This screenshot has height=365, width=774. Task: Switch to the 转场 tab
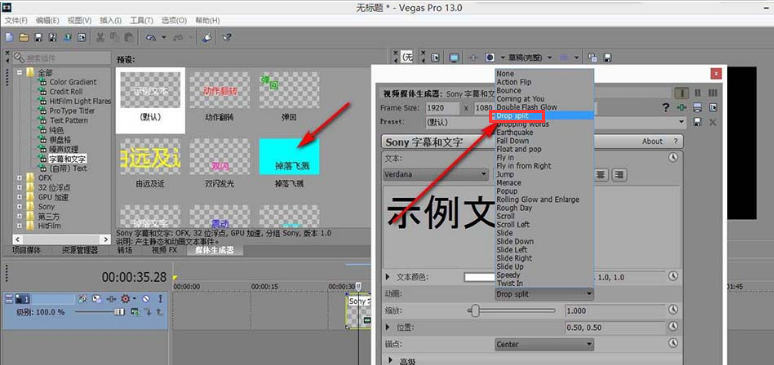(125, 250)
